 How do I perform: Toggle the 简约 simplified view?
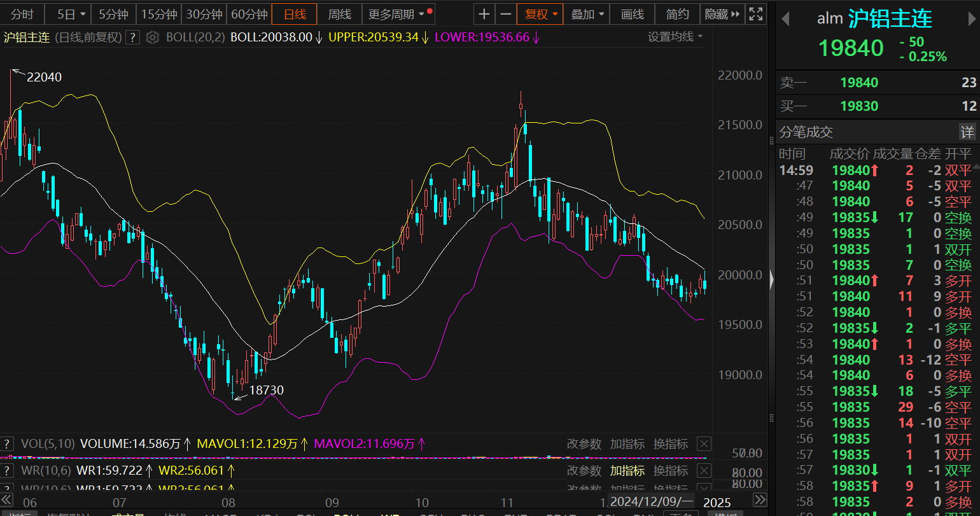(x=677, y=14)
